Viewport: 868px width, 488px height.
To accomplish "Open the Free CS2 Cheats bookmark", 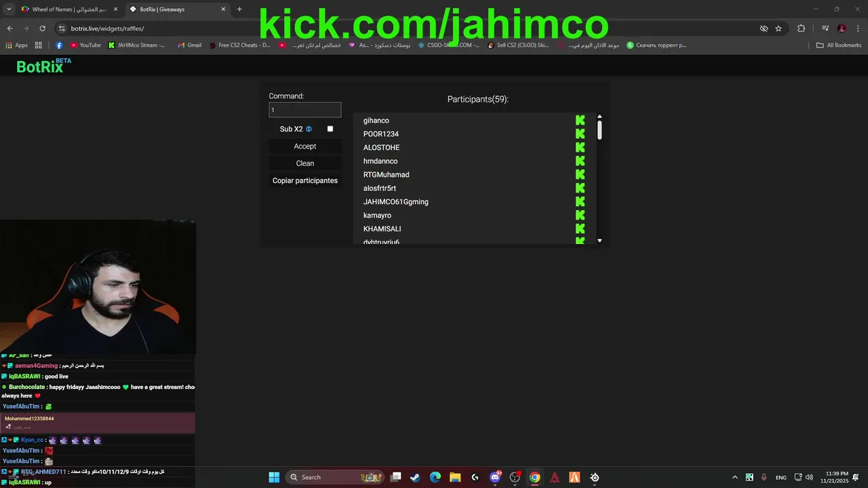I will click(240, 45).
